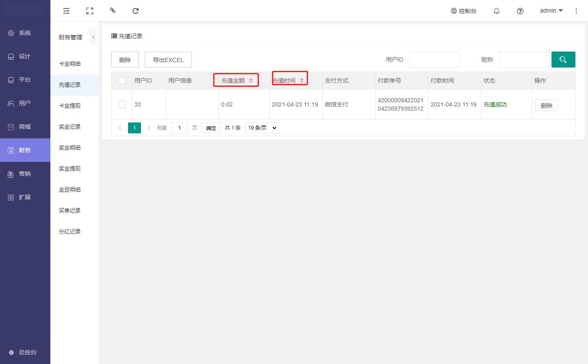The image size is (588, 364).
Task: Click the 用户ID search input field
Action: pyautogui.click(x=434, y=60)
